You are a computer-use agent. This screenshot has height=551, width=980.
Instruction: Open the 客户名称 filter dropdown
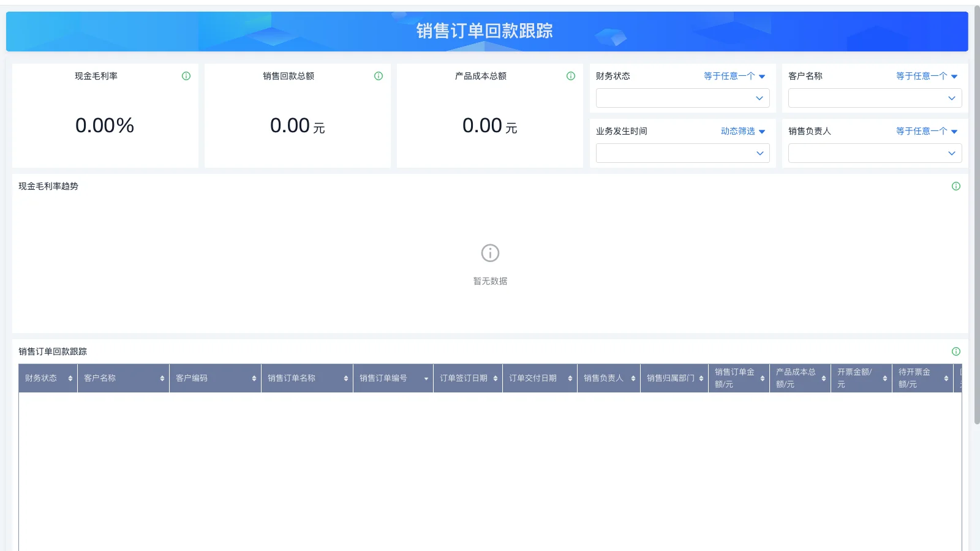coord(874,98)
